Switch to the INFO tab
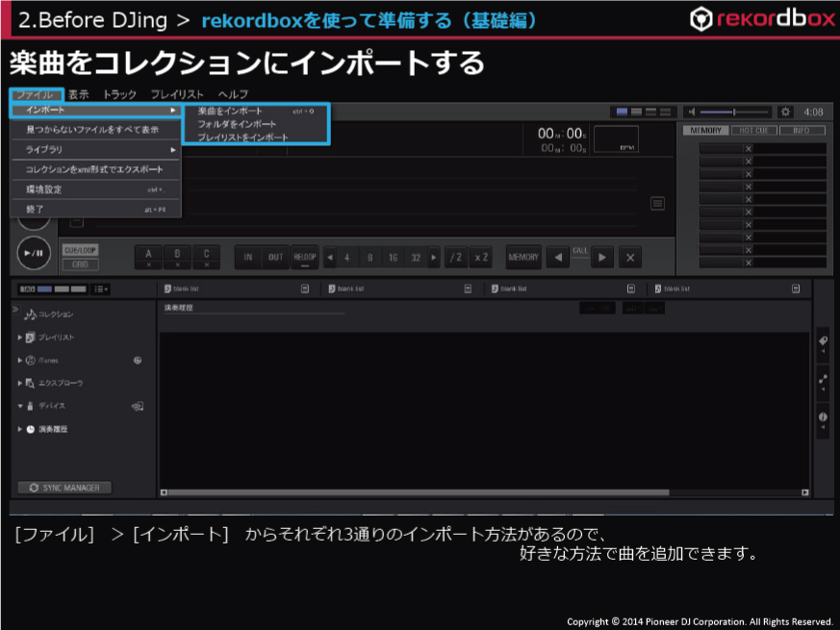The image size is (840, 630). click(802, 130)
